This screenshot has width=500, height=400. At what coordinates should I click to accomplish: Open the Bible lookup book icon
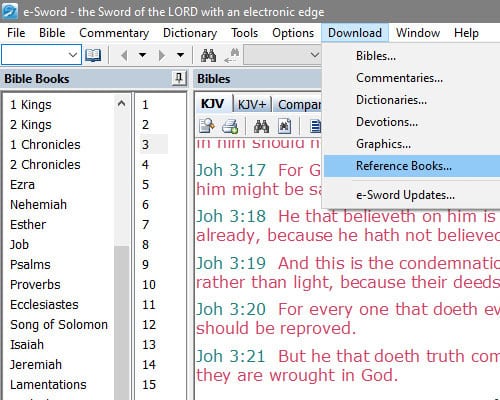tap(93, 55)
